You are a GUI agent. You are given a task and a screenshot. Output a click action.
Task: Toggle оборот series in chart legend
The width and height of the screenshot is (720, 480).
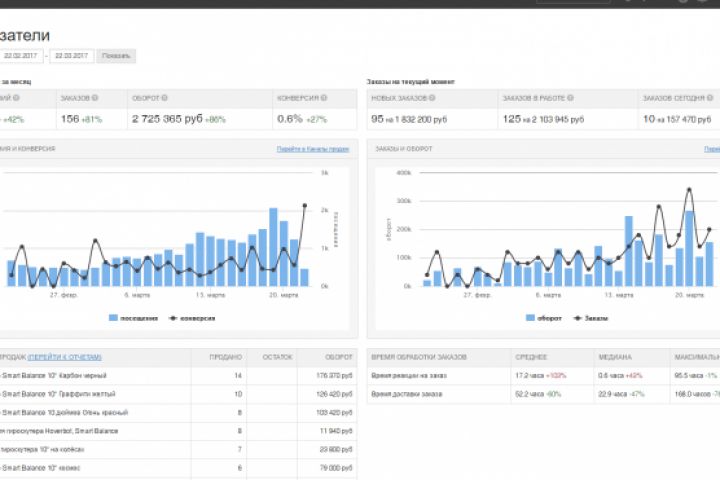(x=544, y=318)
